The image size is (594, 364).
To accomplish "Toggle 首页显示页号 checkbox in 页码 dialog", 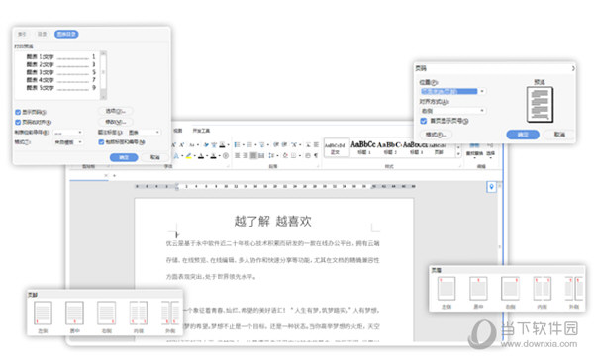I will pyautogui.click(x=424, y=121).
